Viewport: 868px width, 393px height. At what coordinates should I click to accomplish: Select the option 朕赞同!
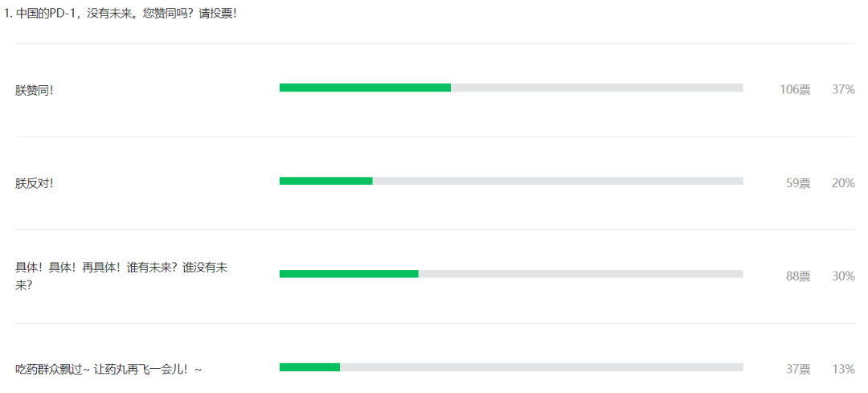35,90
